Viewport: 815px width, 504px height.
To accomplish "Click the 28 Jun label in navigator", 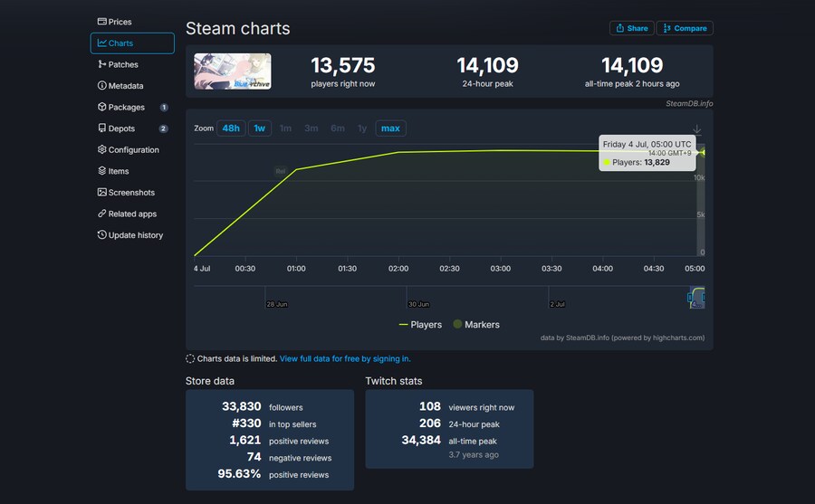I will point(276,304).
